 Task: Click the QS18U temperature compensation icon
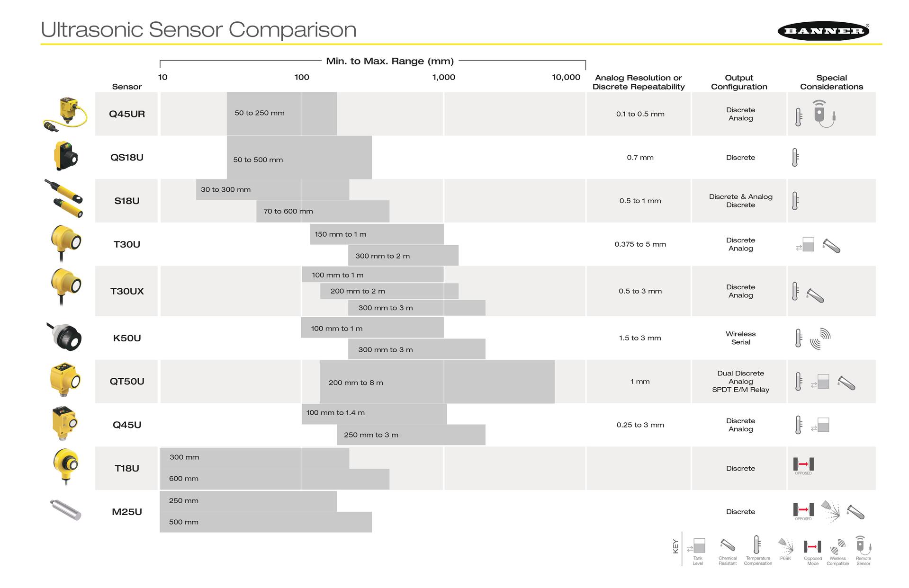coord(795,158)
